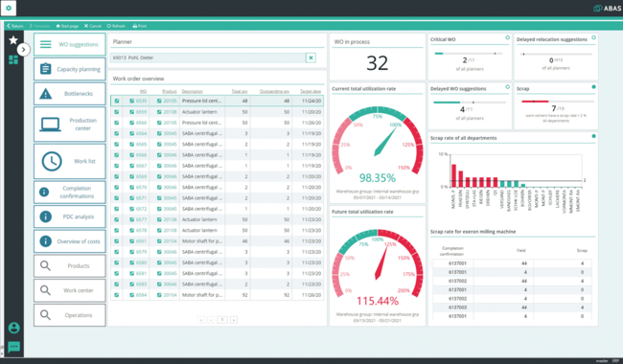Click Cancel in the toolbar
Screen dimensions: 623x364
click(x=93, y=26)
